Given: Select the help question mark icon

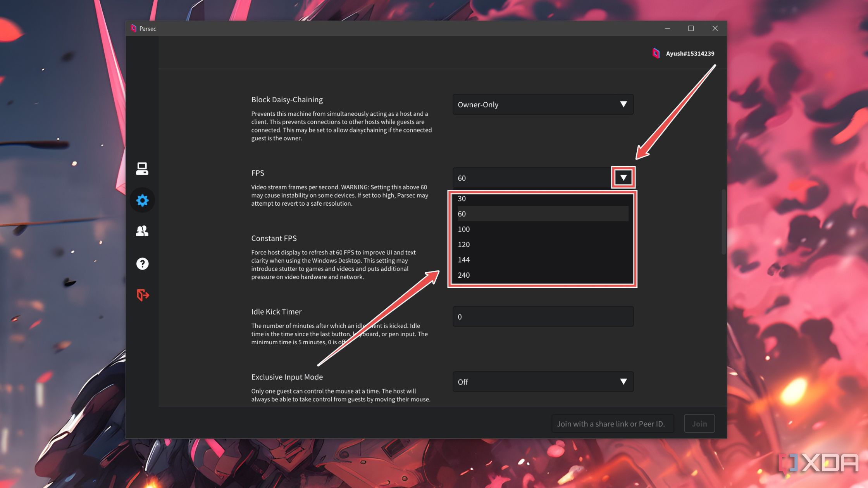Looking at the screenshot, I should [x=142, y=263].
